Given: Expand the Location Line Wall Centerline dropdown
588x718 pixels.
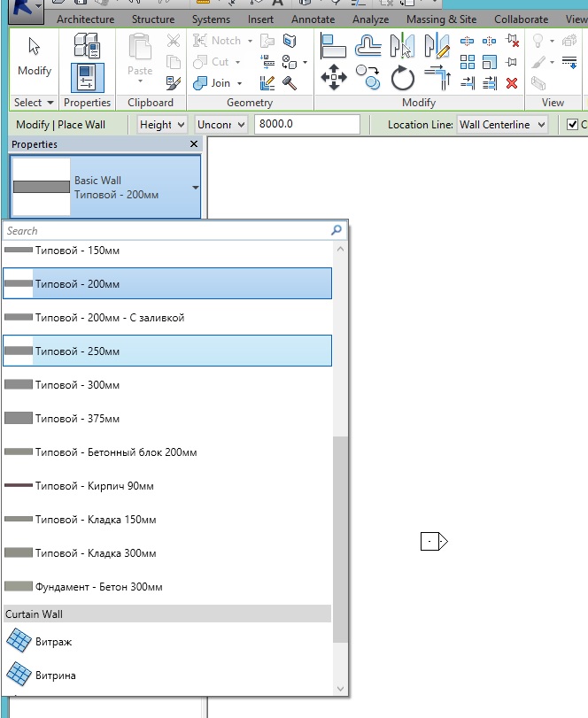Looking at the screenshot, I should (x=502, y=125).
